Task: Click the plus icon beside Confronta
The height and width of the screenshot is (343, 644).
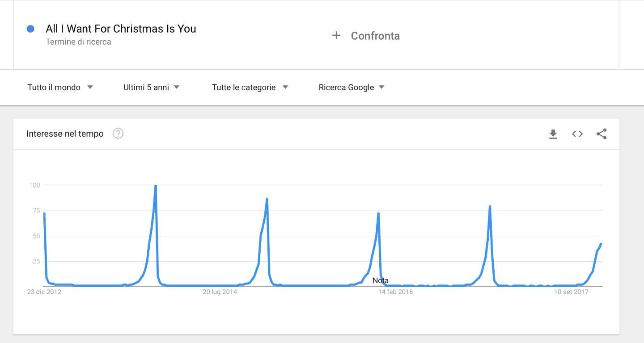Action: (x=336, y=35)
